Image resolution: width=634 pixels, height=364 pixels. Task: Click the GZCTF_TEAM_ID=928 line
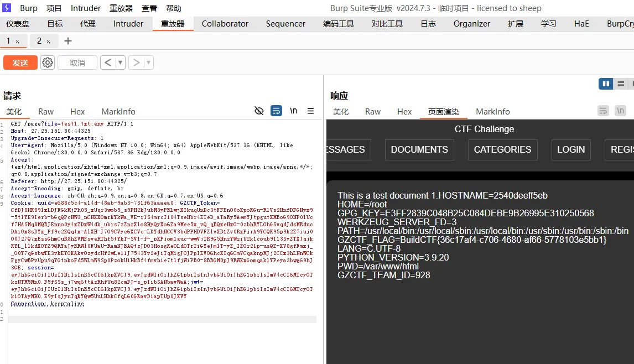click(384, 275)
